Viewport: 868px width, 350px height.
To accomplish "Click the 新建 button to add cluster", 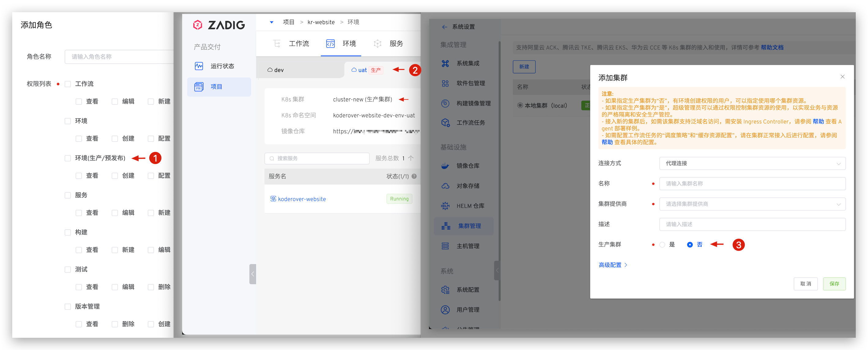I will click(524, 67).
